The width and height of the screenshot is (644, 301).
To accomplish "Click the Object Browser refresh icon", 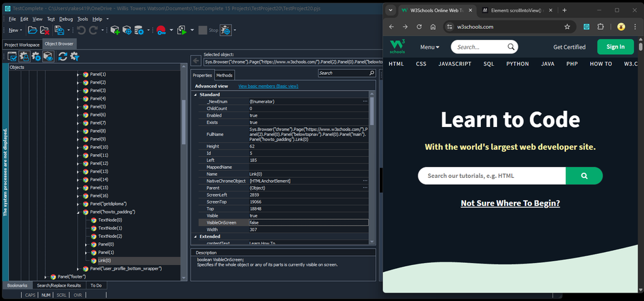I will click(63, 57).
